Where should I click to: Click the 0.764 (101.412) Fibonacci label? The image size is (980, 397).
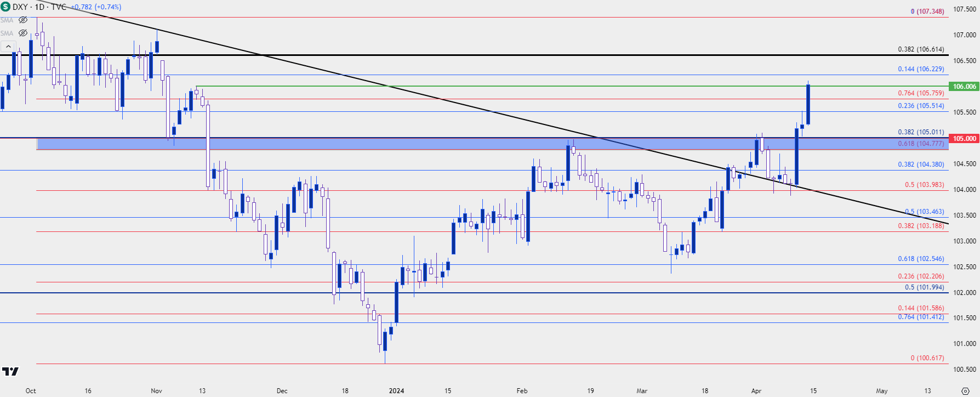(921, 317)
